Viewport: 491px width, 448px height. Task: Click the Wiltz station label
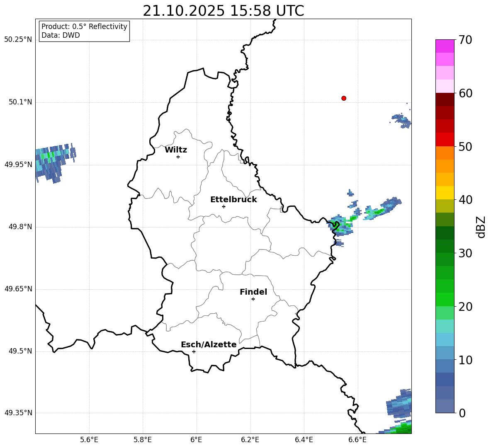click(x=176, y=150)
